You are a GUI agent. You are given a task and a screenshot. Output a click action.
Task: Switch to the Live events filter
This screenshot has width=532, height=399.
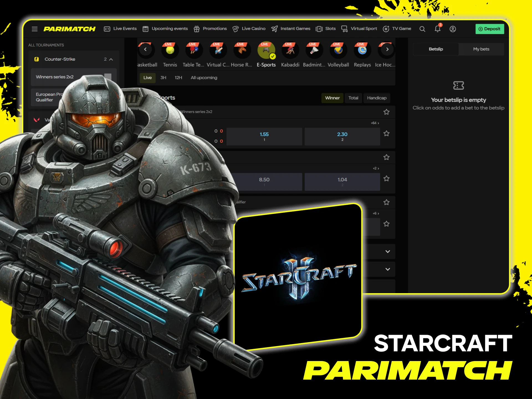click(147, 78)
